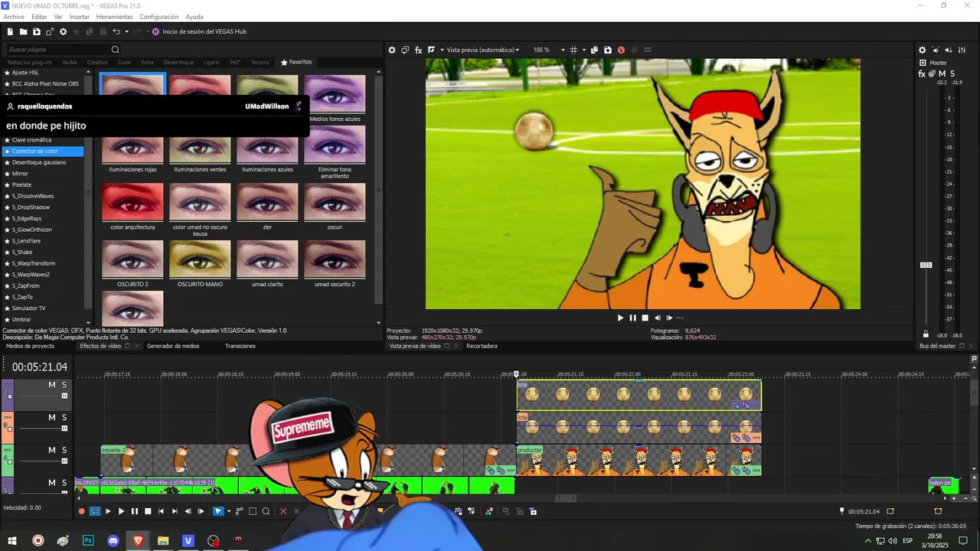Choose the color arquitectura preset thumbnail

point(132,202)
